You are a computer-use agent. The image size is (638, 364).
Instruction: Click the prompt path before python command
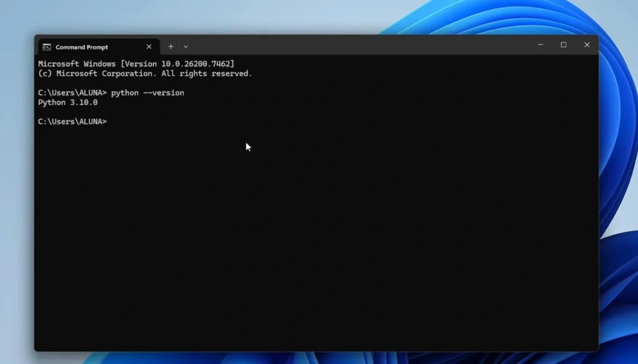pos(72,93)
